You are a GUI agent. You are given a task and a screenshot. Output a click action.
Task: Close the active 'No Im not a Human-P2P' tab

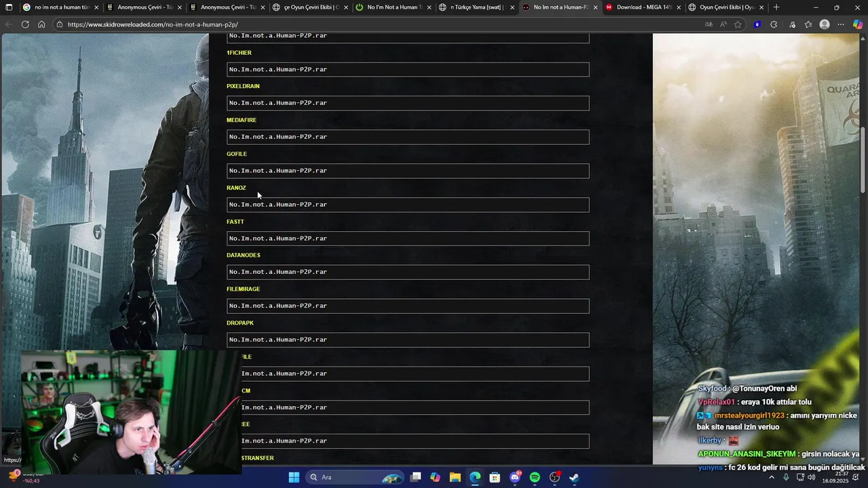tap(595, 7)
